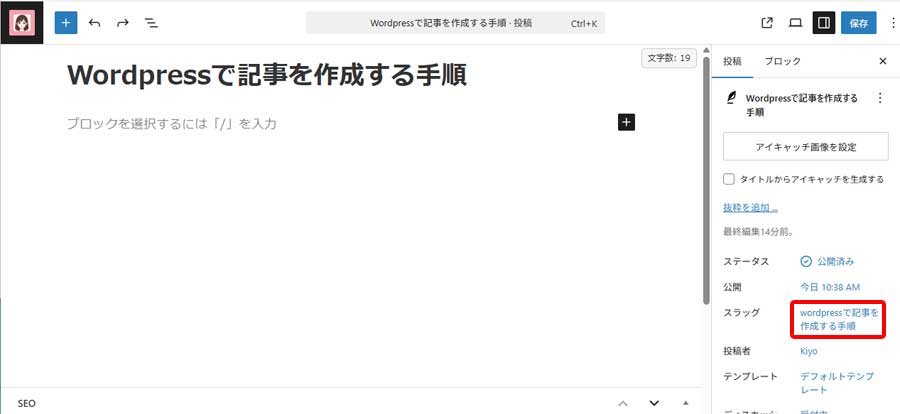Image resolution: width=900 pixels, height=414 pixels.
Task: Undo the last edit
Action: click(x=94, y=23)
